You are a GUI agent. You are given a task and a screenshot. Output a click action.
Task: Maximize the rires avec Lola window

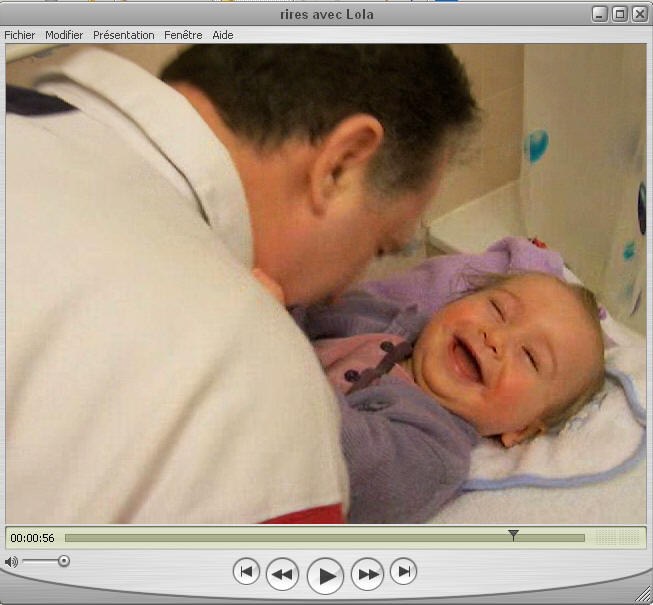(x=619, y=14)
